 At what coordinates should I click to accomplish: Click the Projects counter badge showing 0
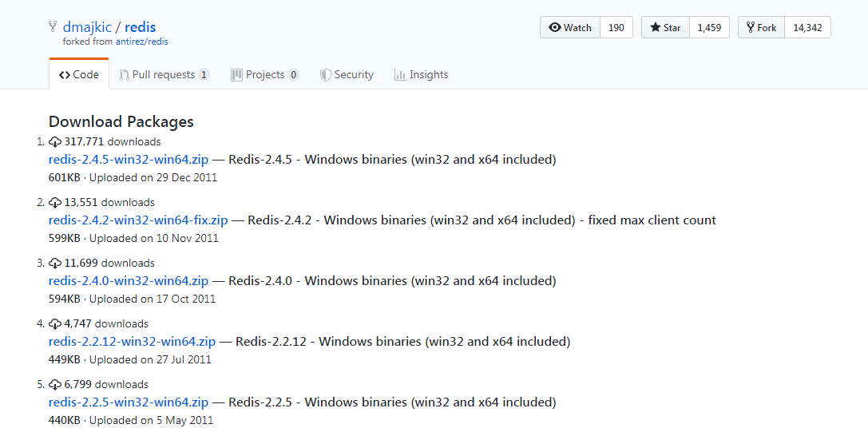click(x=293, y=75)
